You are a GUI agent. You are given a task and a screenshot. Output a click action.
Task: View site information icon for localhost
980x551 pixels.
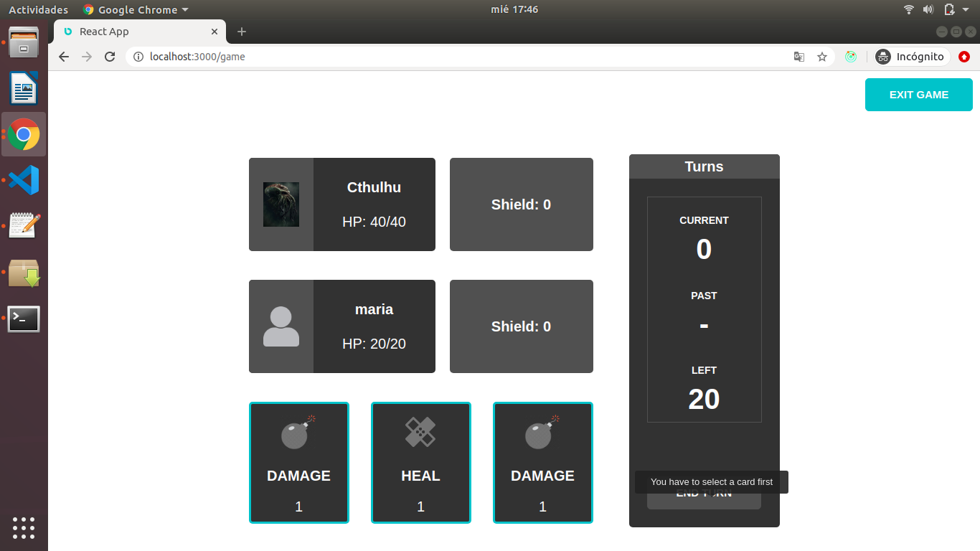pos(138,57)
